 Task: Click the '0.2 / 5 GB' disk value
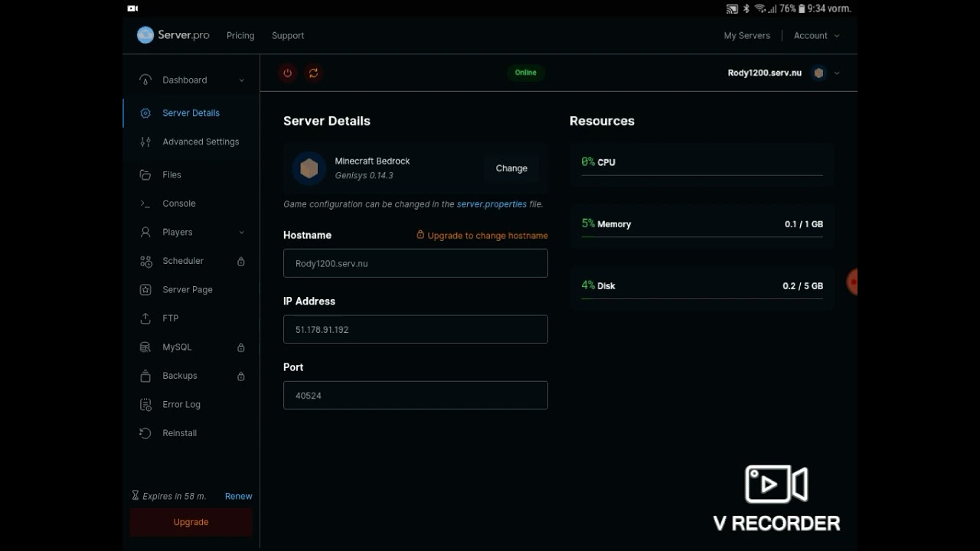(x=802, y=286)
